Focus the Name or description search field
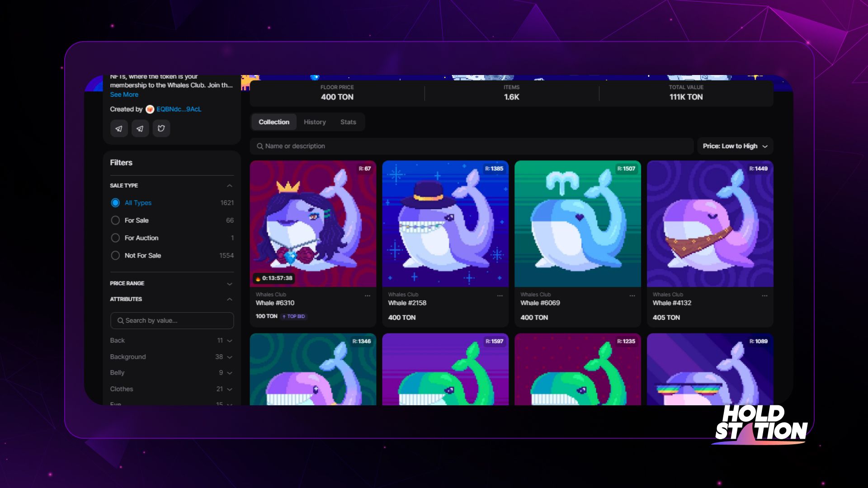This screenshot has width=868, height=488. pyautogui.click(x=472, y=146)
